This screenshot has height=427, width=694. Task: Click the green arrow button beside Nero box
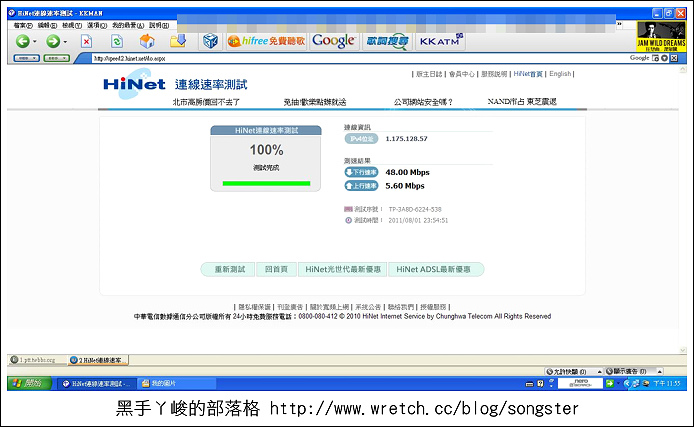[x=610, y=384]
